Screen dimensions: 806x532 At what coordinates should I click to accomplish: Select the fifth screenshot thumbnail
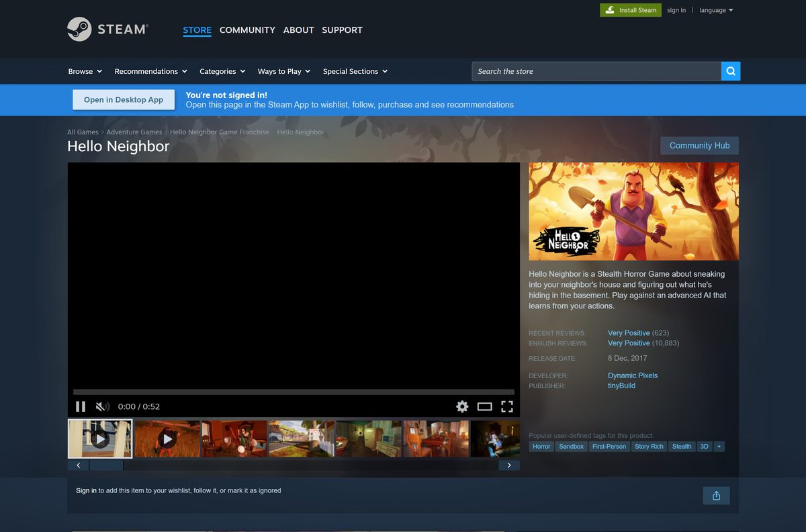click(x=369, y=439)
